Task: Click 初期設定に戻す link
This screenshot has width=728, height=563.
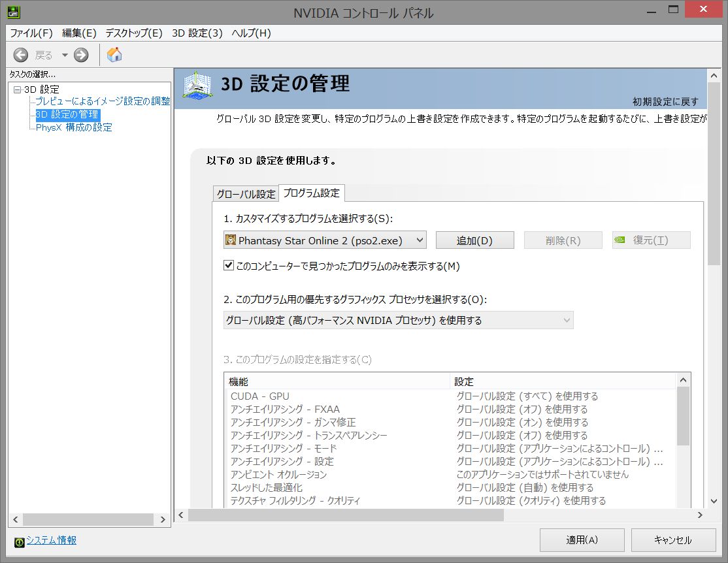Action: pyautogui.click(x=665, y=102)
